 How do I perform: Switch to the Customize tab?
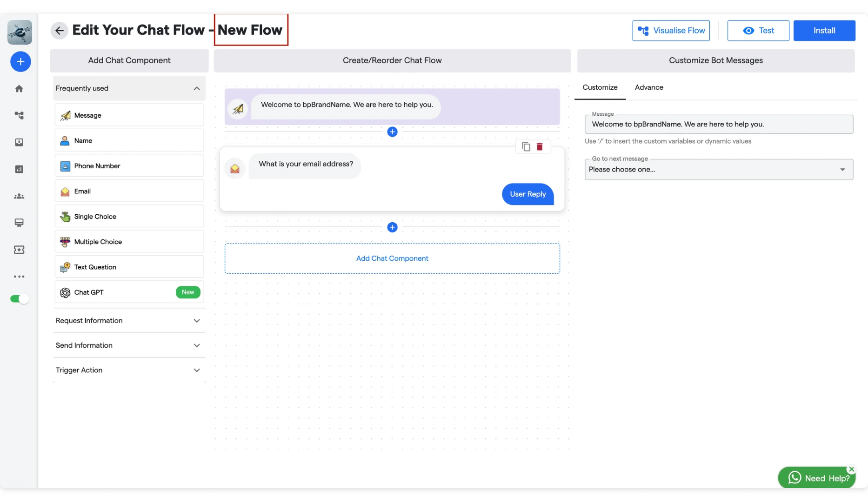click(x=600, y=87)
